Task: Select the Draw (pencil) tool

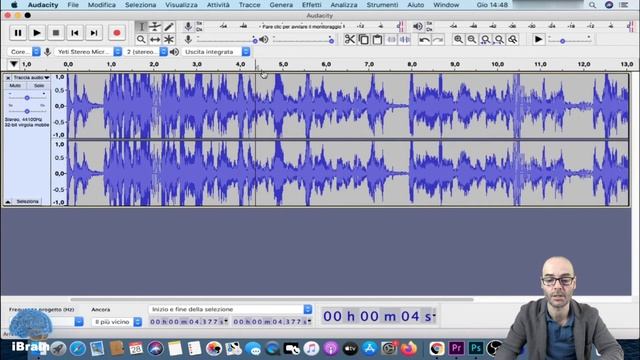Action: click(169, 27)
